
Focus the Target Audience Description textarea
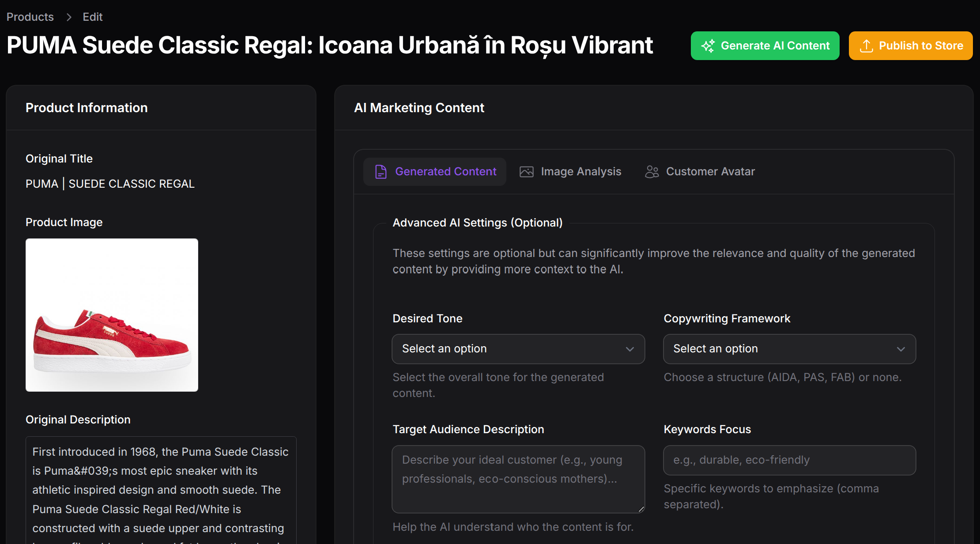click(518, 479)
